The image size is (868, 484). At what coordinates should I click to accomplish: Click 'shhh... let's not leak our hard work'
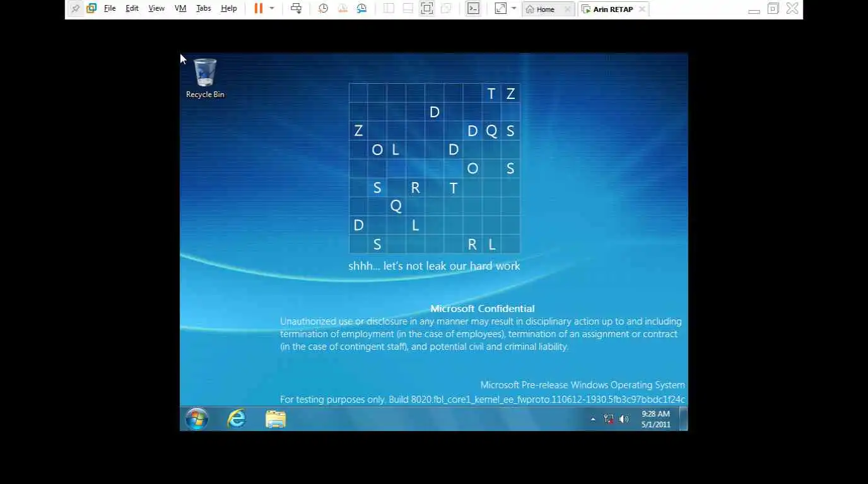click(x=434, y=266)
